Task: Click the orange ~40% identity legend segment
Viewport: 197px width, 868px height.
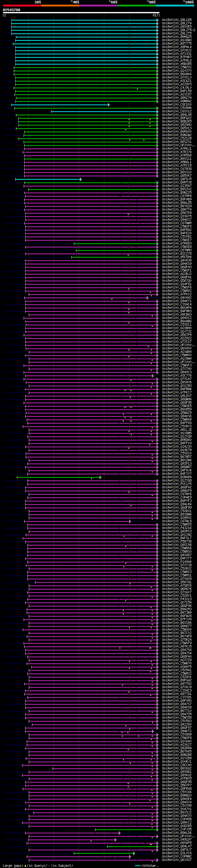Action: click(60, 6)
